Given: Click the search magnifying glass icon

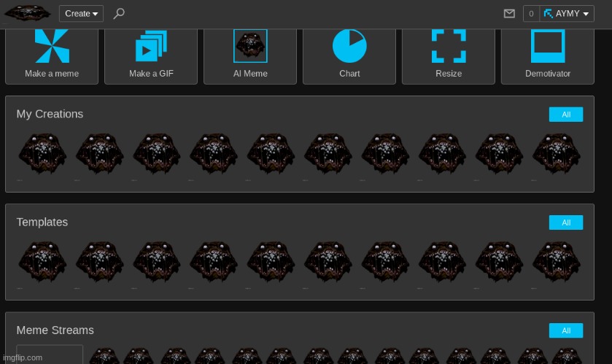Looking at the screenshot, I should click(x=119, y=13).
